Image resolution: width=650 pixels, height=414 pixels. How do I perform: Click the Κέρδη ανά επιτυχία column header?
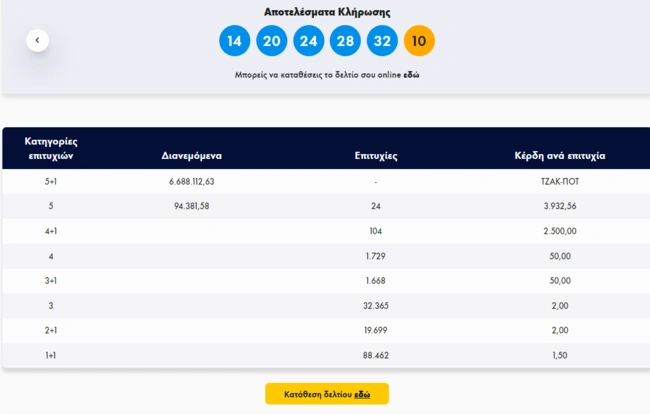[x=558, y=156]
